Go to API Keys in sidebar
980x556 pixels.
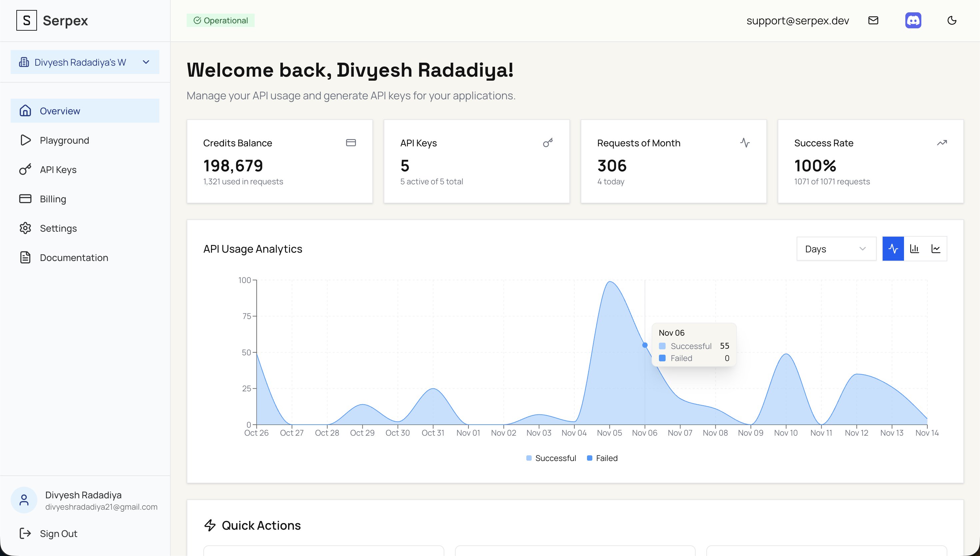tap(58, 170)
